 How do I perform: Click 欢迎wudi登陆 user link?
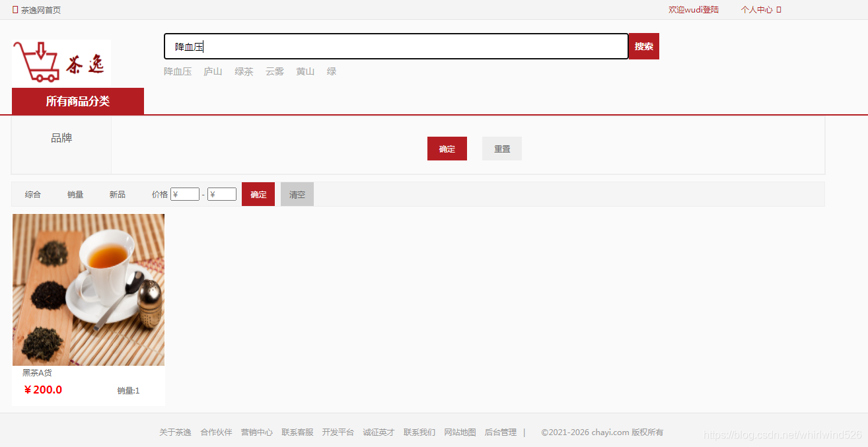coord(694,10)
